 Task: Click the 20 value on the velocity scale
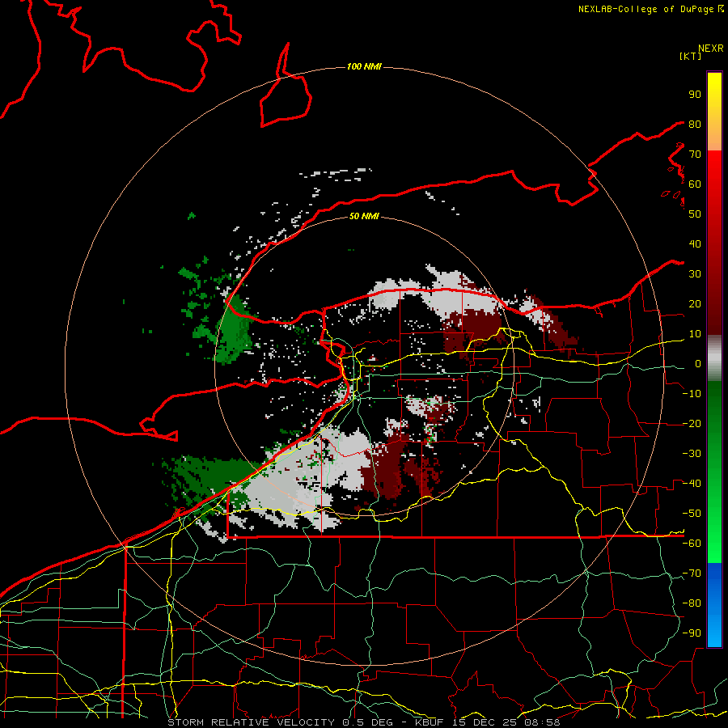(x=695, y=303)
